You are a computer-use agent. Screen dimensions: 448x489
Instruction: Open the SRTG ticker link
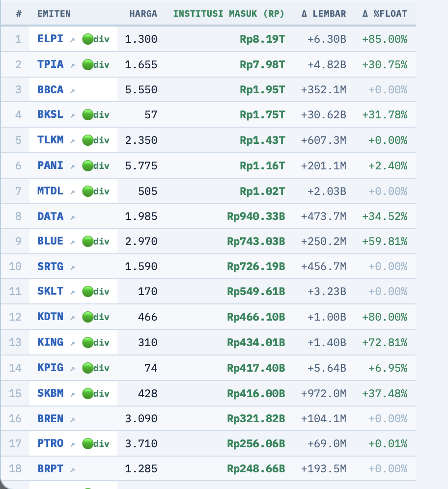(50, 266)
